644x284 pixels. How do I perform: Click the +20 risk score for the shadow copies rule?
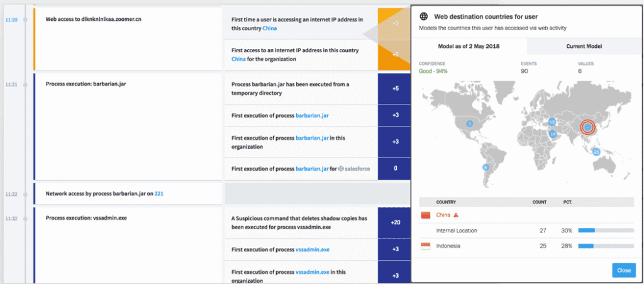click(x=394, y=222)
